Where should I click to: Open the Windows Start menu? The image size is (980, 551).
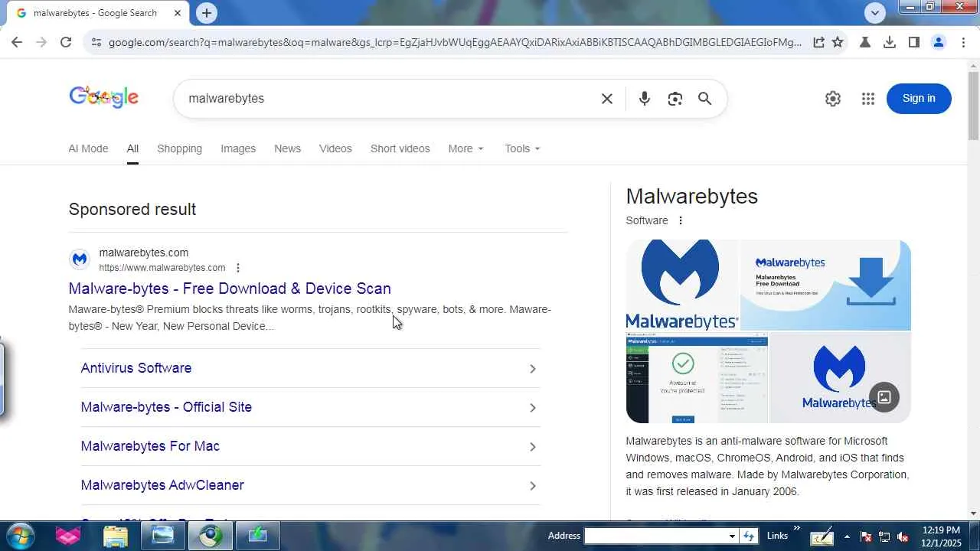click(21, 536)
